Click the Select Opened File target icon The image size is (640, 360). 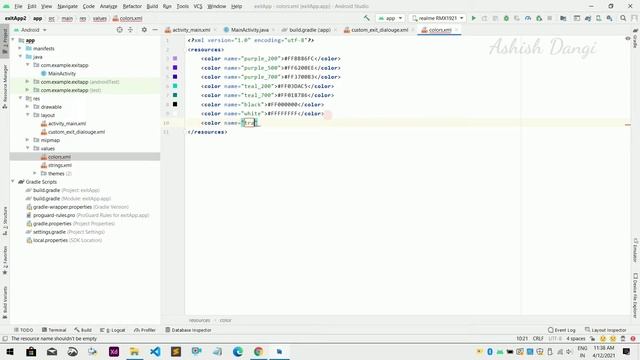click(x=120, y=30)
